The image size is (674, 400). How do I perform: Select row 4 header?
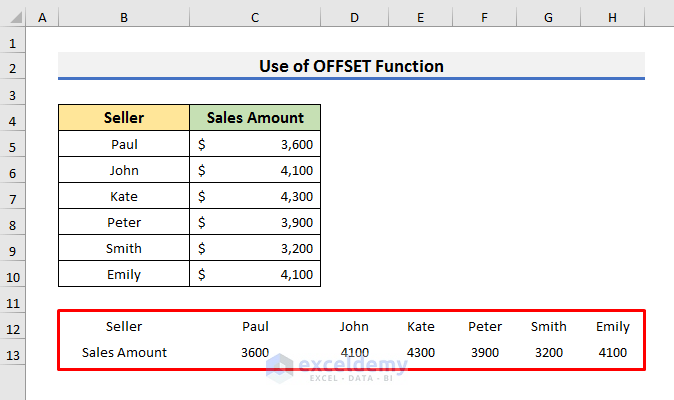[14, 118]
